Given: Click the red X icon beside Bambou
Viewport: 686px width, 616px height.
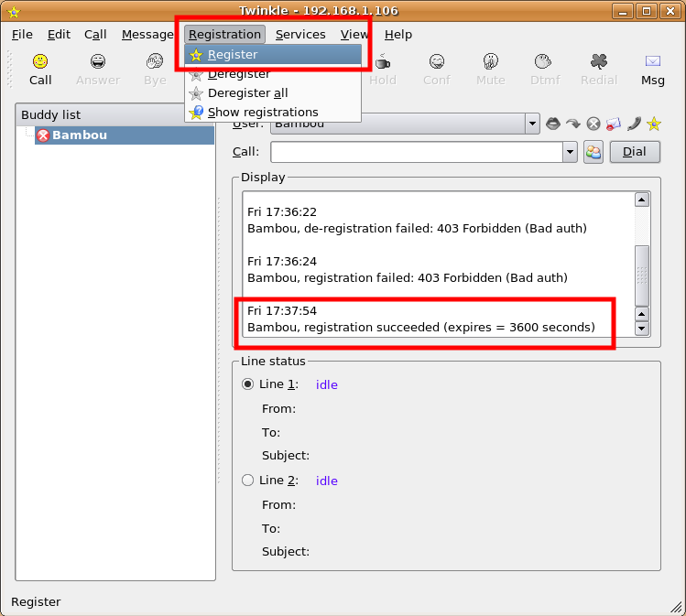Looking at the screenshot, I should pos(43,135).
